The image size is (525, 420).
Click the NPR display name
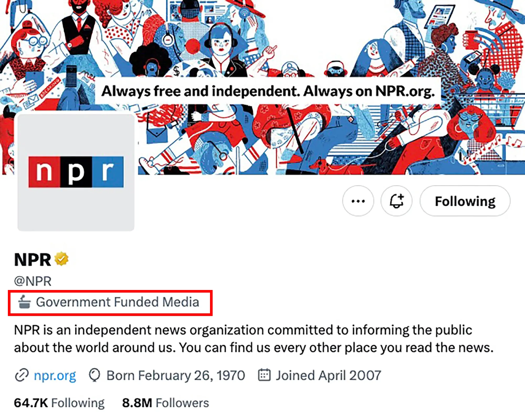click(x=33, y=260)
